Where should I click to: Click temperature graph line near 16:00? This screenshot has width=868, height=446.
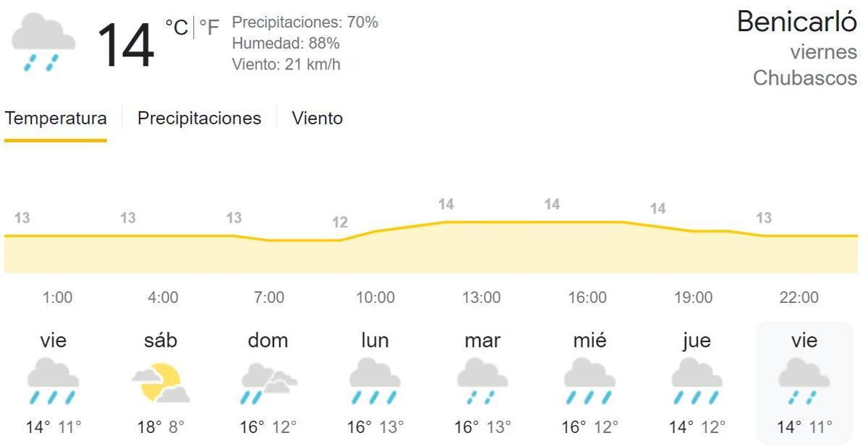point(587,221)
